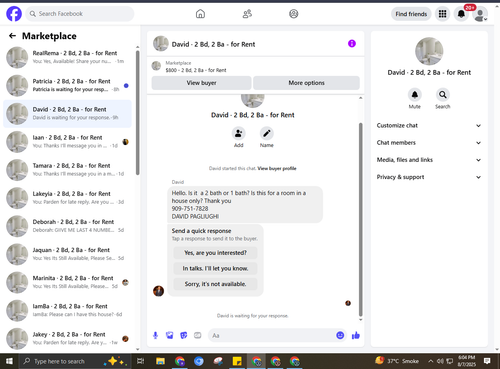Add people to the chat
Image resolution: width=500 pixels, height=369 pixels.
239,133
